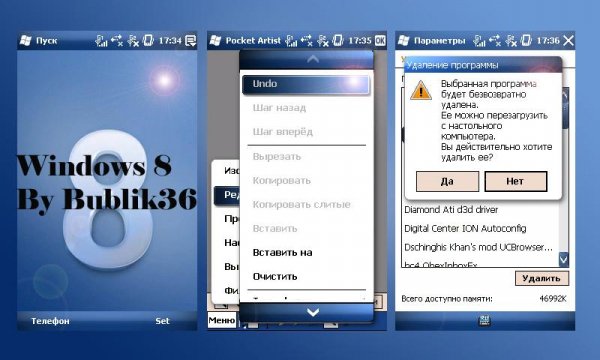Image resolution: width=600 pixels, height=360 pixels.
Task: Select Undo in the edit menu
Action: pos(306,84)
